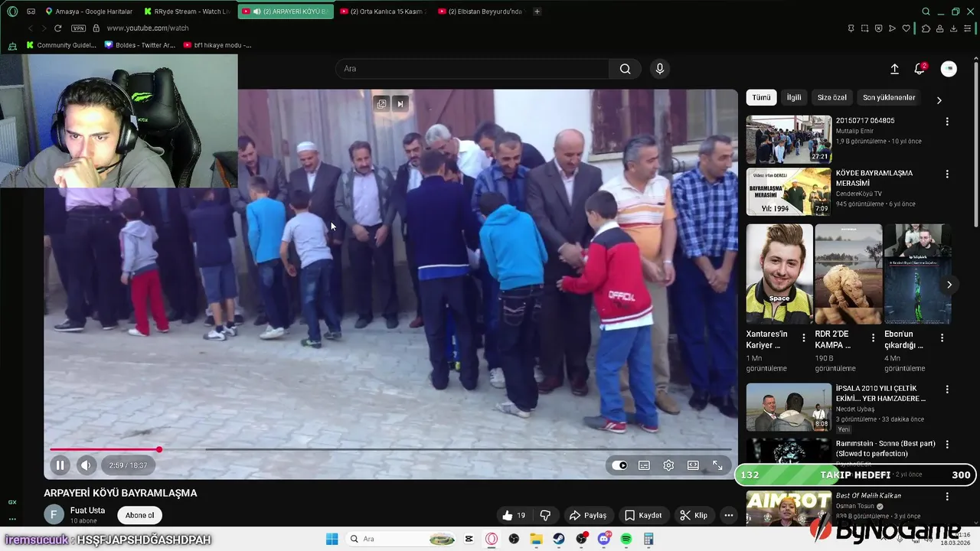This screenshot has width=980, height=551.
Task: Open the browser downloads icon
Action: (953, 28)
